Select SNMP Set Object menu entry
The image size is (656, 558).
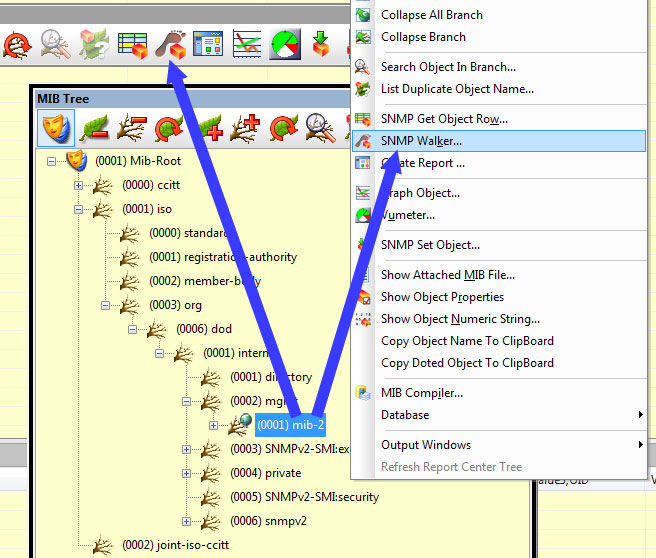click(x=499, y=245)
